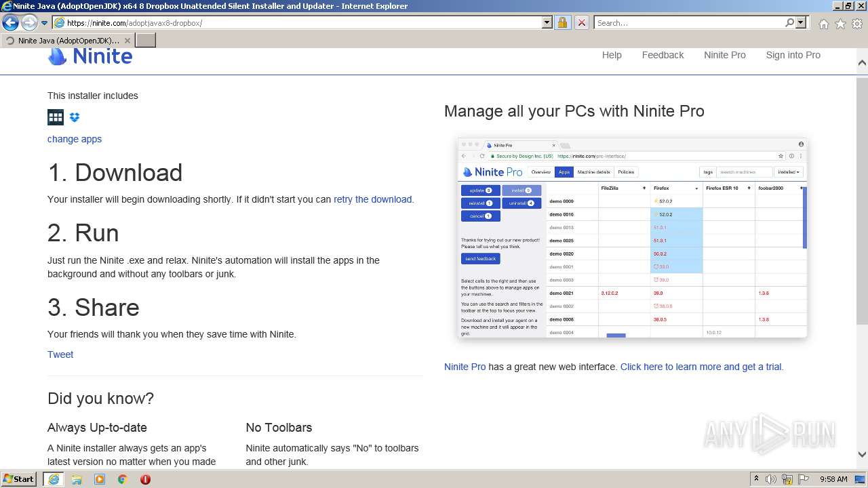
Task: Open Windows Explorer folder taskbar icon
Action: tap(77, 479)
